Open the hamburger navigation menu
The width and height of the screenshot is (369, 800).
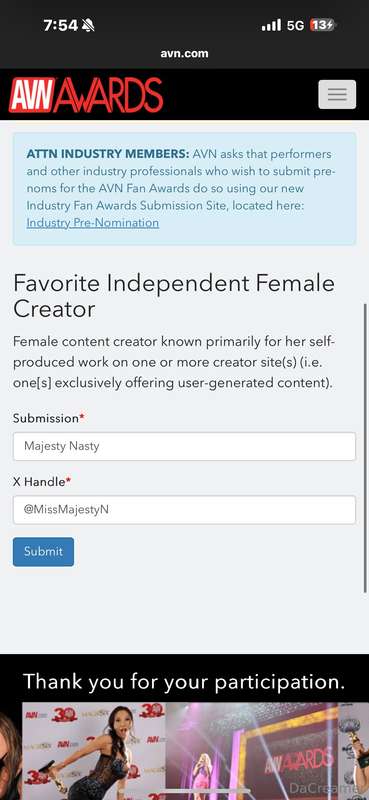pyautogui.click(x=337, y=94)
